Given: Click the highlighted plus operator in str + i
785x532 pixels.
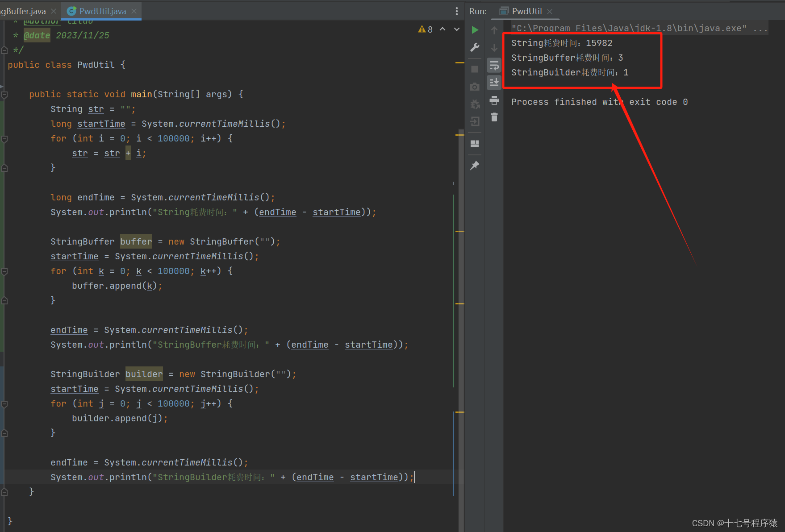Looking at the screenshot, I should click(128, 153).
